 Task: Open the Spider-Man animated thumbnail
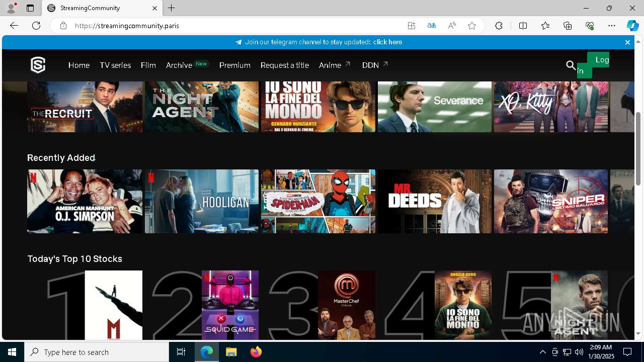[x=318, y=201]
